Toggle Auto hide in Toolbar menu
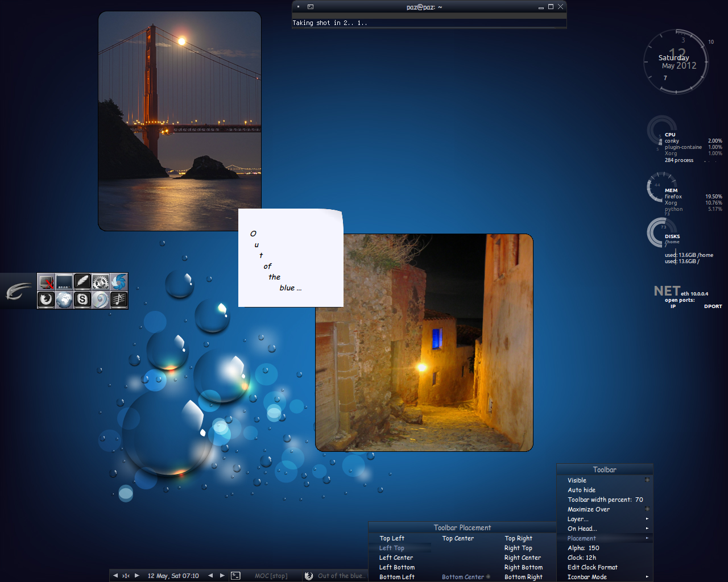 click(605, 490)
